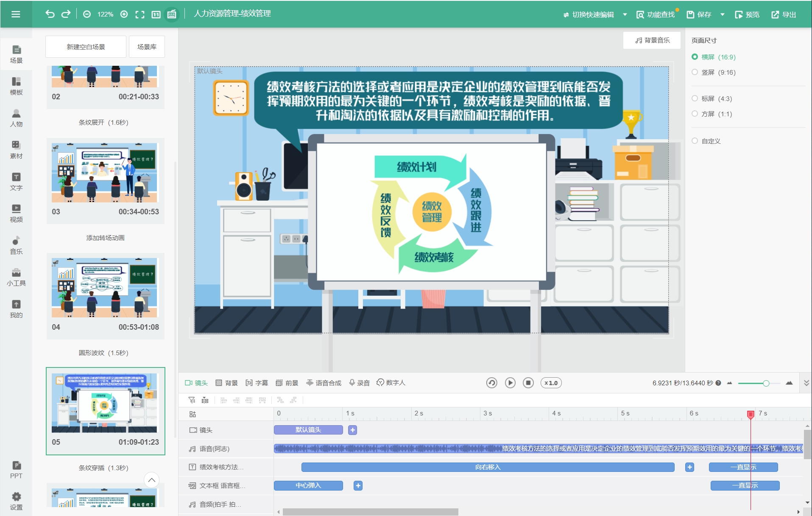
Task: Expand the 保存 dropdown arrow
Action: pos(723,14)
